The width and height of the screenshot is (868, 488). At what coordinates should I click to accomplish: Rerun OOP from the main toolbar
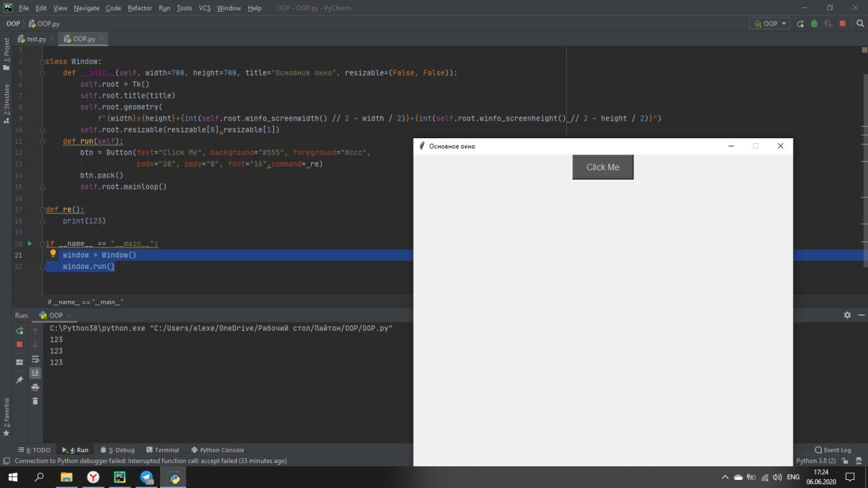coord(800,24)
